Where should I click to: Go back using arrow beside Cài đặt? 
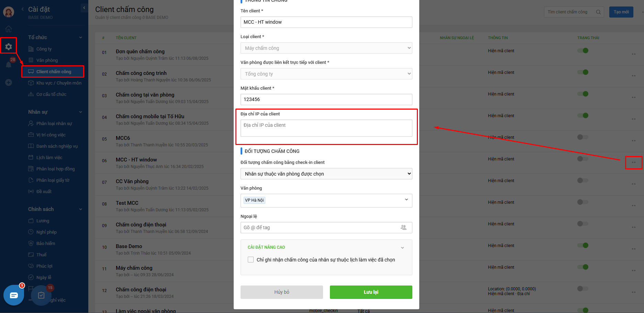[x=23, y=9]
